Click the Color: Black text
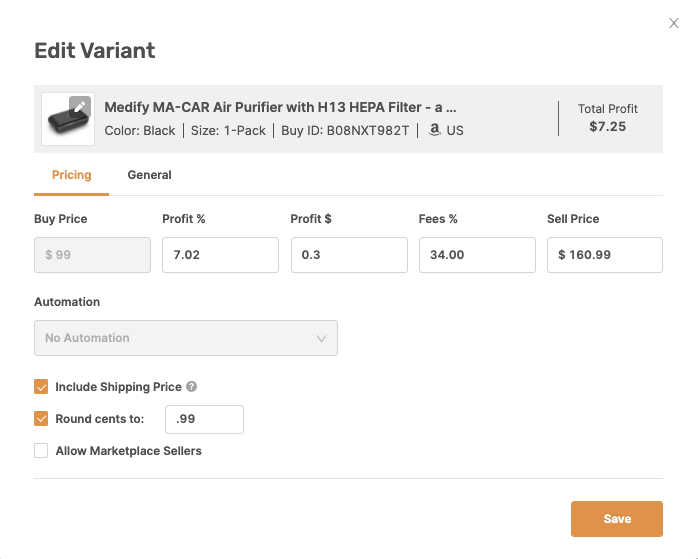The width and height of the screenshot is (698, 559). point(140,130)
